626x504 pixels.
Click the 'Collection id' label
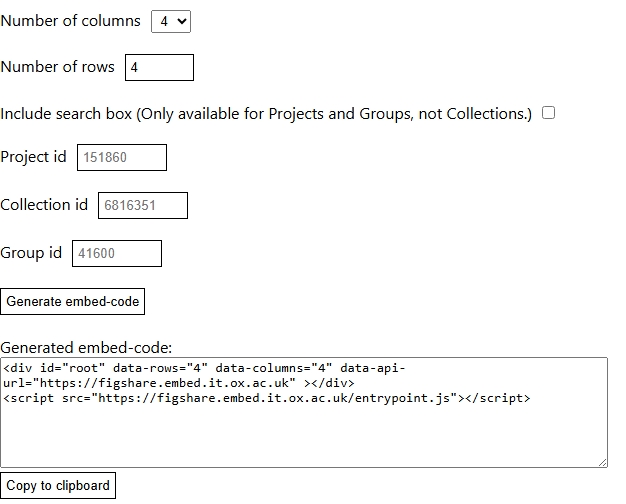(44, 205)
